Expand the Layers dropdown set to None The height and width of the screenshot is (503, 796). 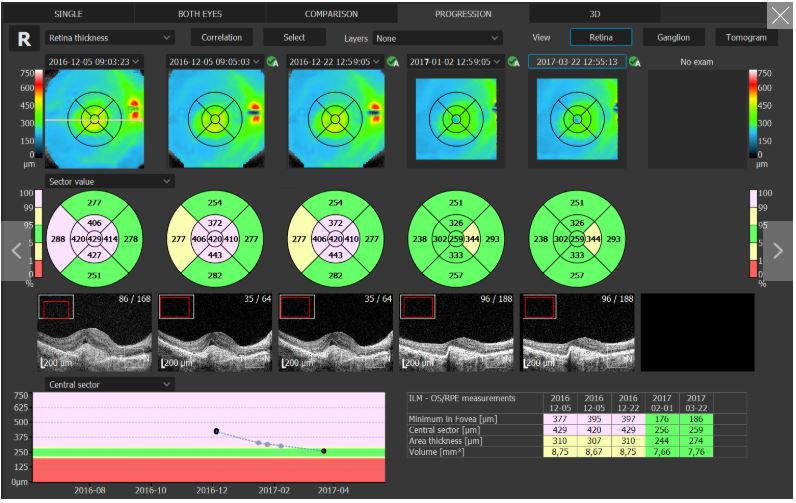pos(435,37)
